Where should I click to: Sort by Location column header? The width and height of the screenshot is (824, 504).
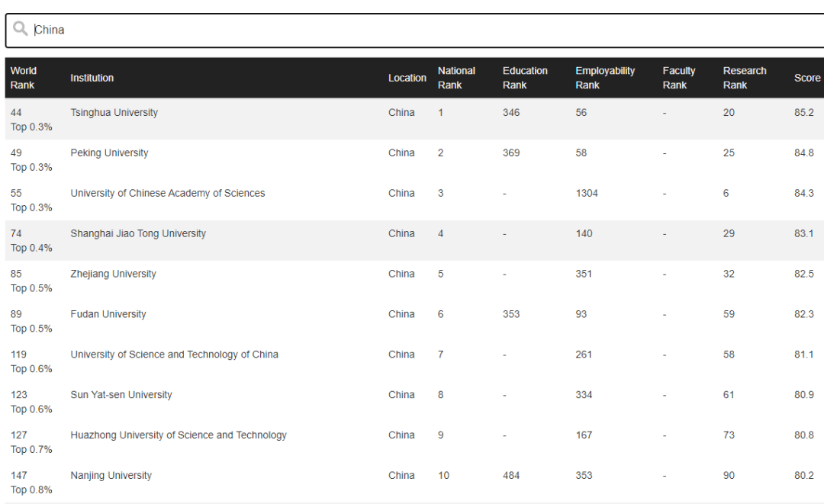tap(407, 78)
